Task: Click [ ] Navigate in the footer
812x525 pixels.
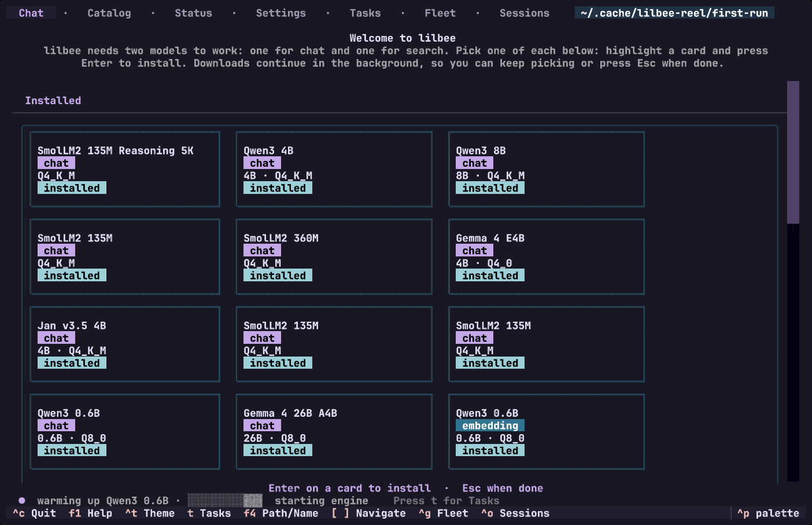Action: pos(368,513)
